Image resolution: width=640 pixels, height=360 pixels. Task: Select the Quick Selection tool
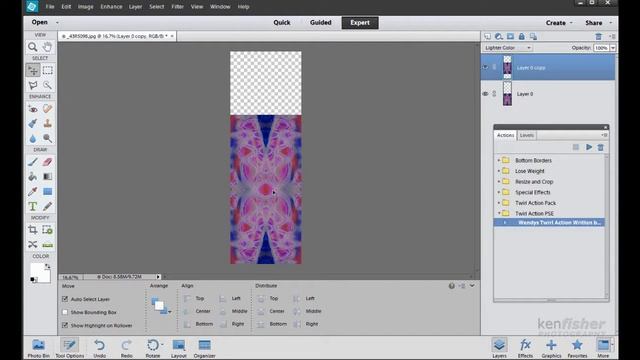pyautogui.click(x=48, y=85)
